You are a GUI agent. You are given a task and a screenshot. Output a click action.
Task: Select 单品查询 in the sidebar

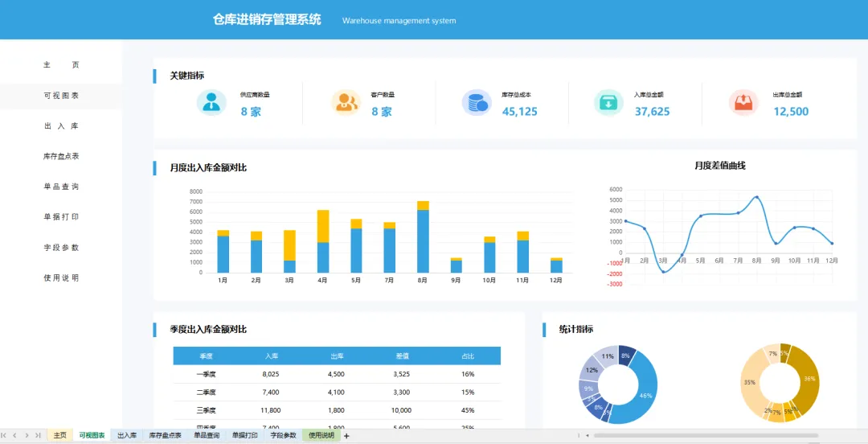[61, 187]
